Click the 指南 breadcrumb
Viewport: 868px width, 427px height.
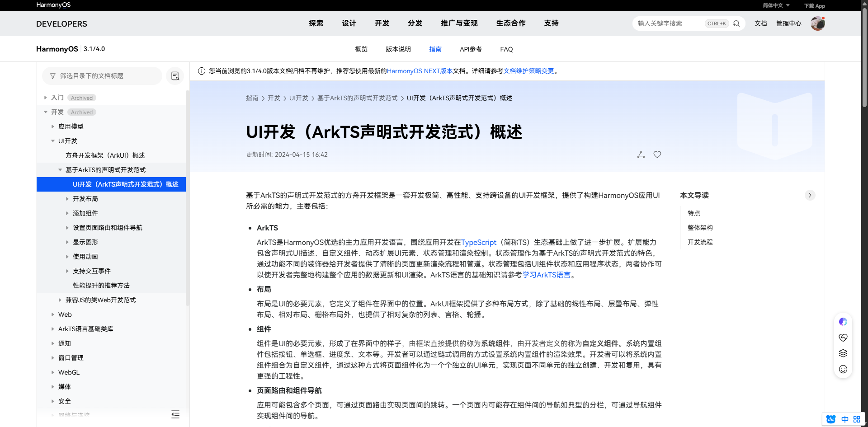click(x=252, y=98)
